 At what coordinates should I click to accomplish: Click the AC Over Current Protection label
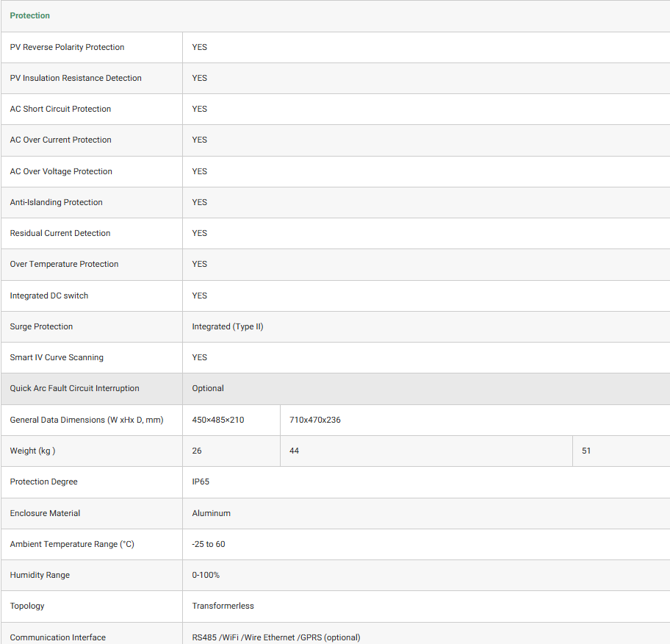(60, 140)
